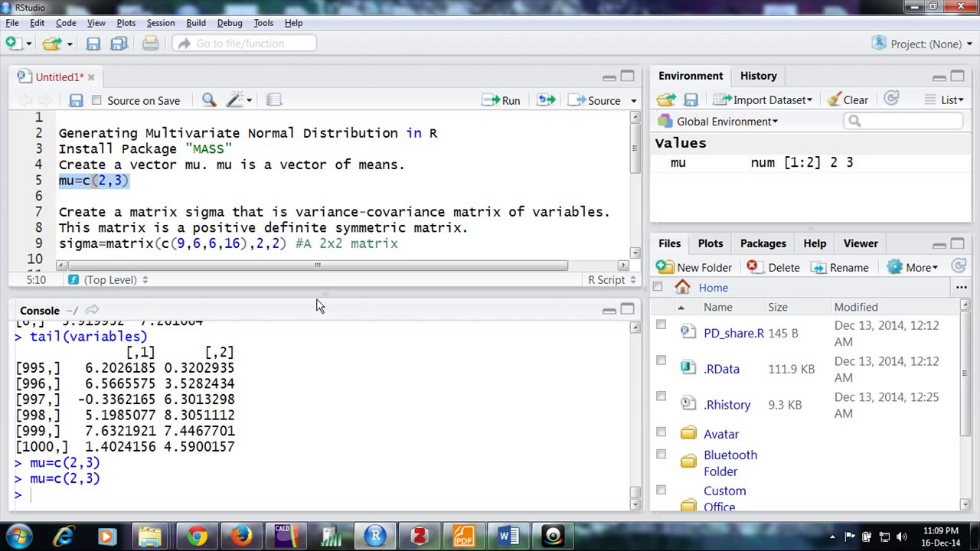Click the New File icon in main toolbar
The height and width of the screenshot is (551, 980).
point(13,44)
